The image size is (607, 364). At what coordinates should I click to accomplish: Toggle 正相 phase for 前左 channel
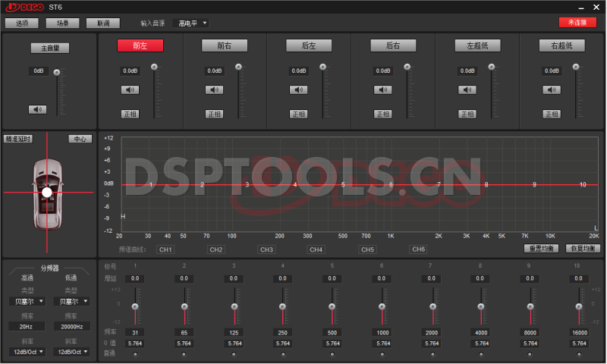point(130,115)
